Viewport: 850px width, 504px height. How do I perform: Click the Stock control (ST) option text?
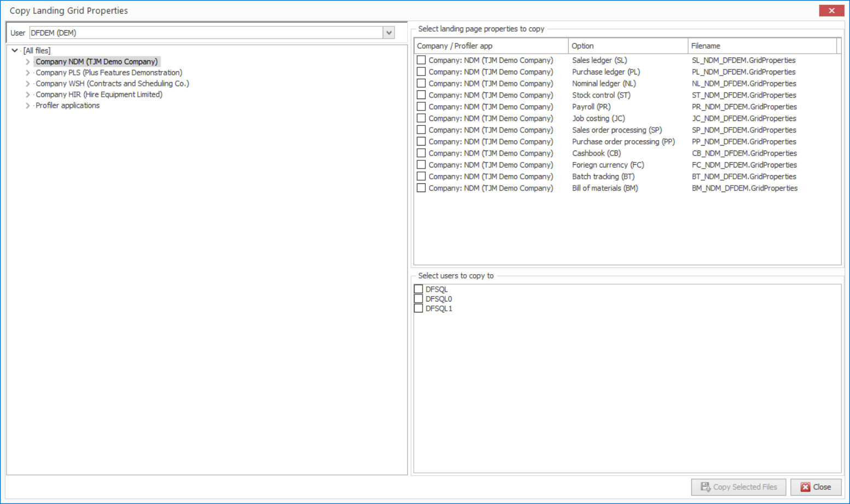pyautogui.click(x=602, y=95)
